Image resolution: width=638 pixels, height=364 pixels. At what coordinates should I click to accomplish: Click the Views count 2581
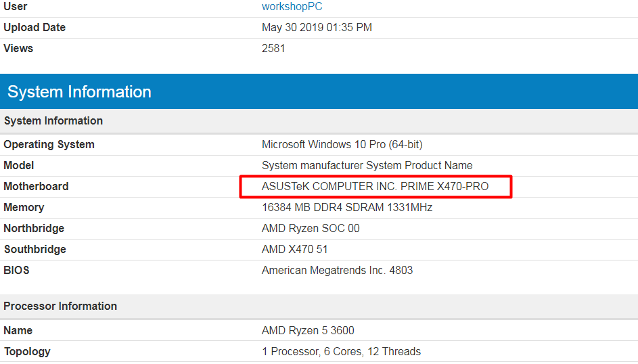click(273, 49)
